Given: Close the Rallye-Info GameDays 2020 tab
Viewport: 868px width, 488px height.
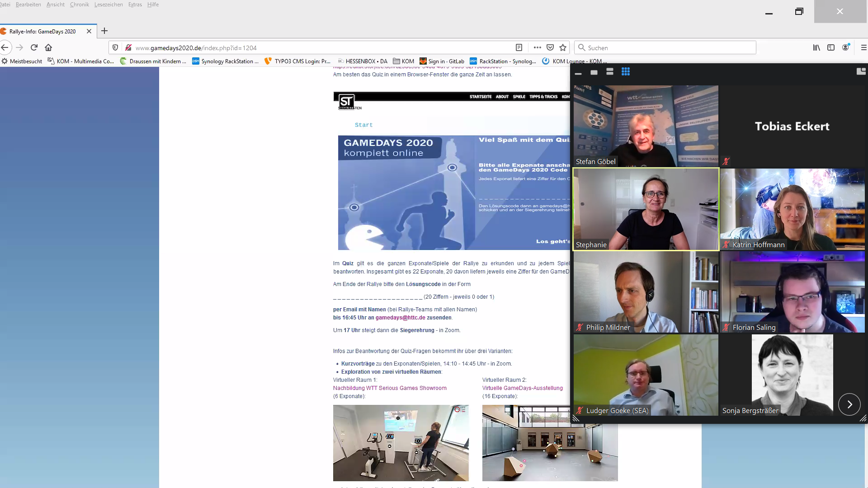Looking at the screenshot, I should click(x=89, y=31).
